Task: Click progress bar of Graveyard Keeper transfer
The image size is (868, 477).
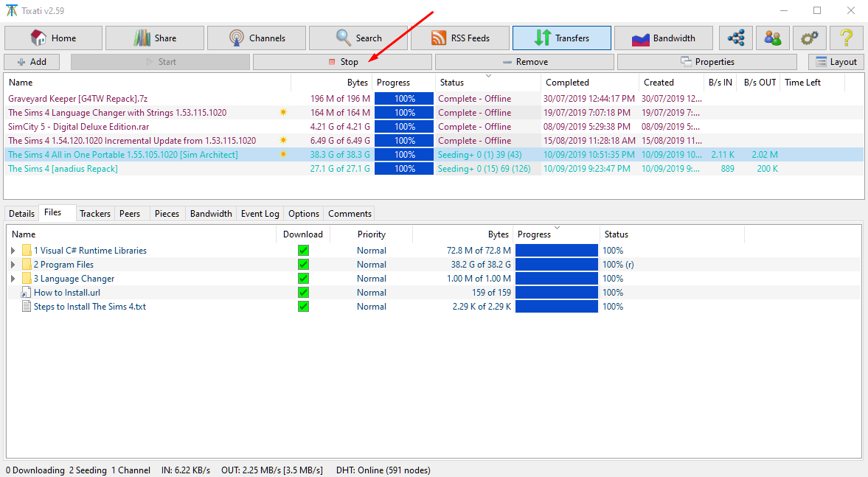Action: point(404,99)
